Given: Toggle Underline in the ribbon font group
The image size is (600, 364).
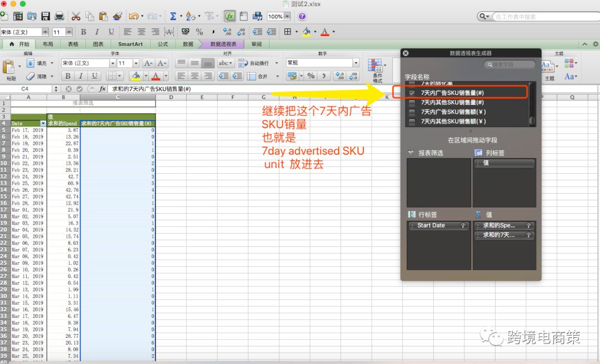Looking at the screenshot, I should (94, 76).
